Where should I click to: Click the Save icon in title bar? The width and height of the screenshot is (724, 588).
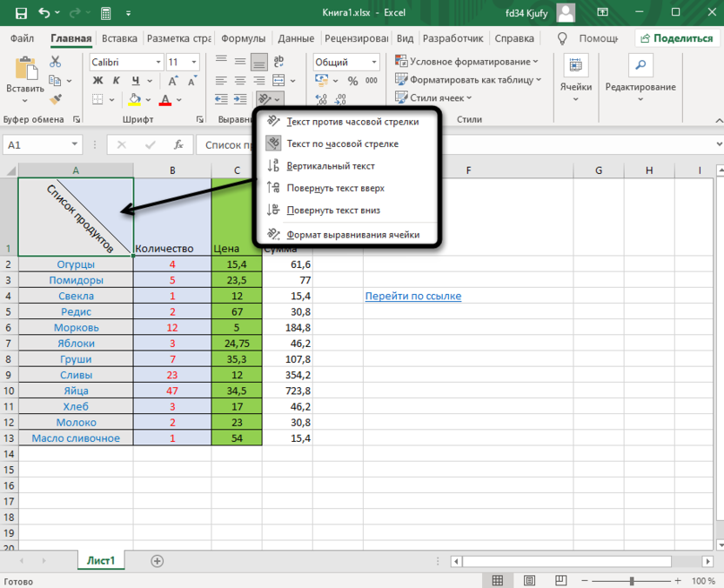(20, 13)
